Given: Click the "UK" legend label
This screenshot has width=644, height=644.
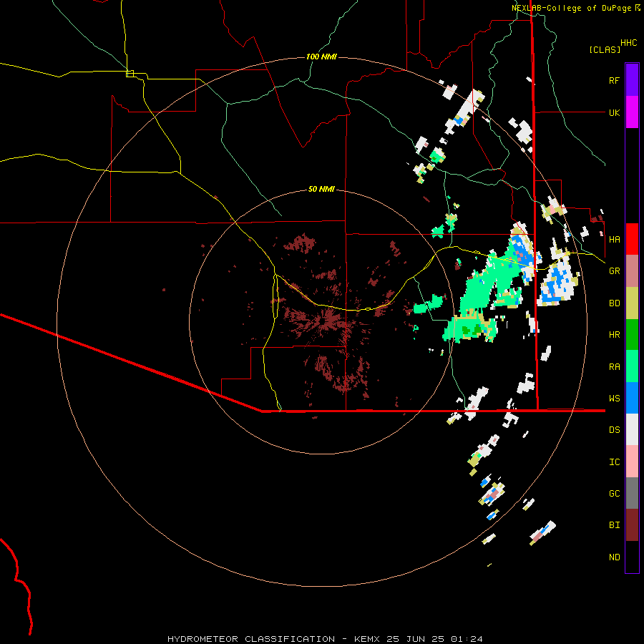Looking at the screenshot, I should (614, 113).
